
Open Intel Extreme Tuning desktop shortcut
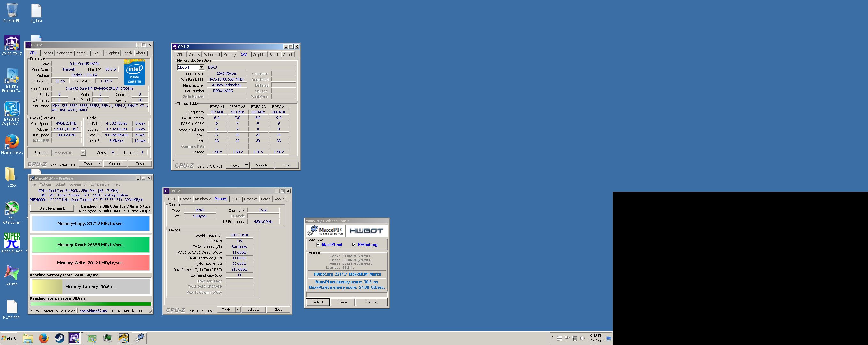point(12,80)
